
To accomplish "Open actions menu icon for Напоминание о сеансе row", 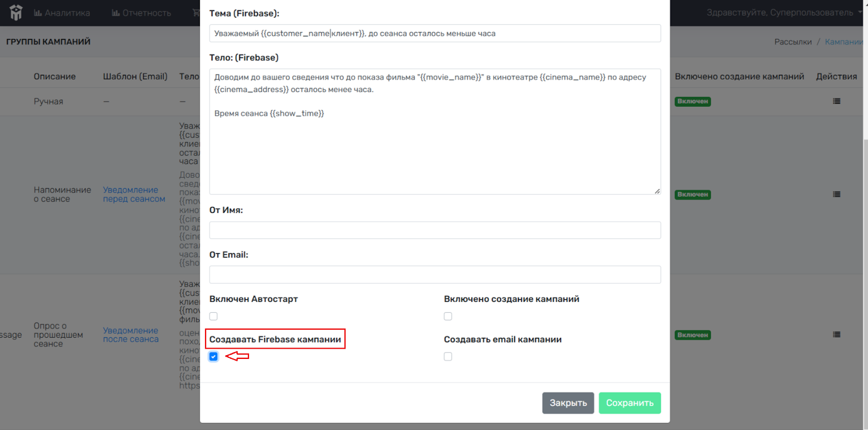I will tap(837, 194).
